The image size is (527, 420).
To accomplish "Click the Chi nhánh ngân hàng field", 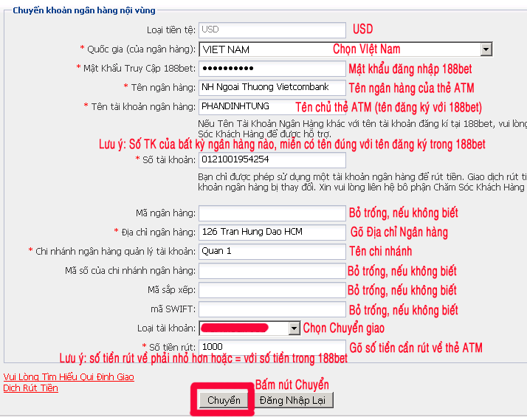I will tap(272, 251).
